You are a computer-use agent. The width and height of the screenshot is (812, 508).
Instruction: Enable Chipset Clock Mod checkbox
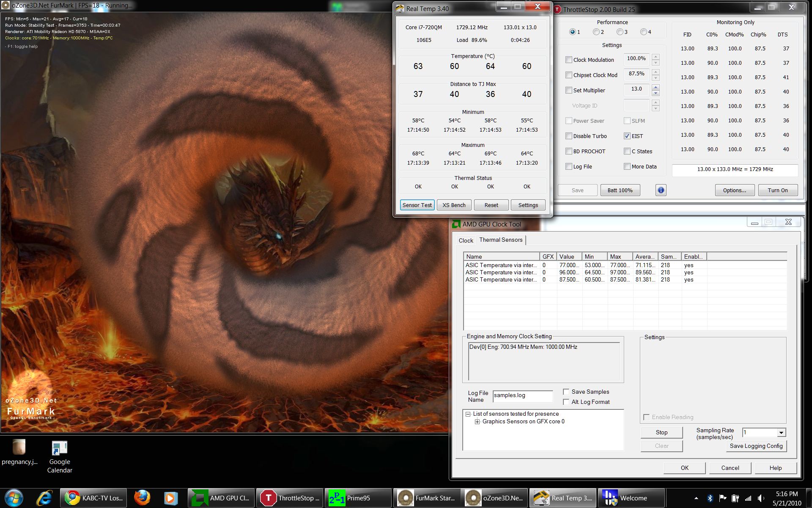point(569,75)
